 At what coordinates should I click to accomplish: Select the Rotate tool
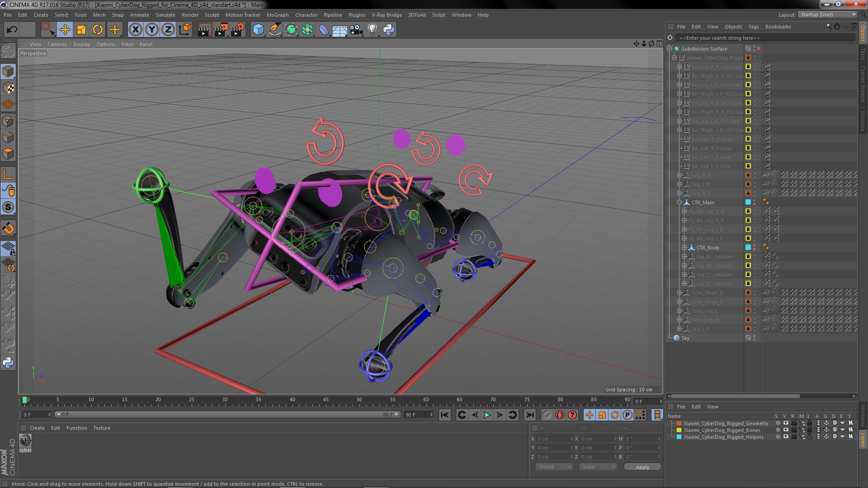click(98, 30)
